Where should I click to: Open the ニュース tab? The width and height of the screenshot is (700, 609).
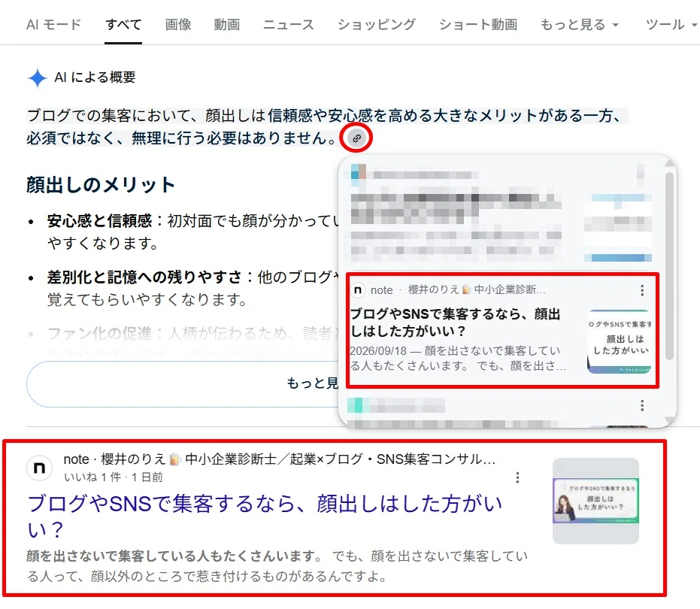tap(289, 24)
